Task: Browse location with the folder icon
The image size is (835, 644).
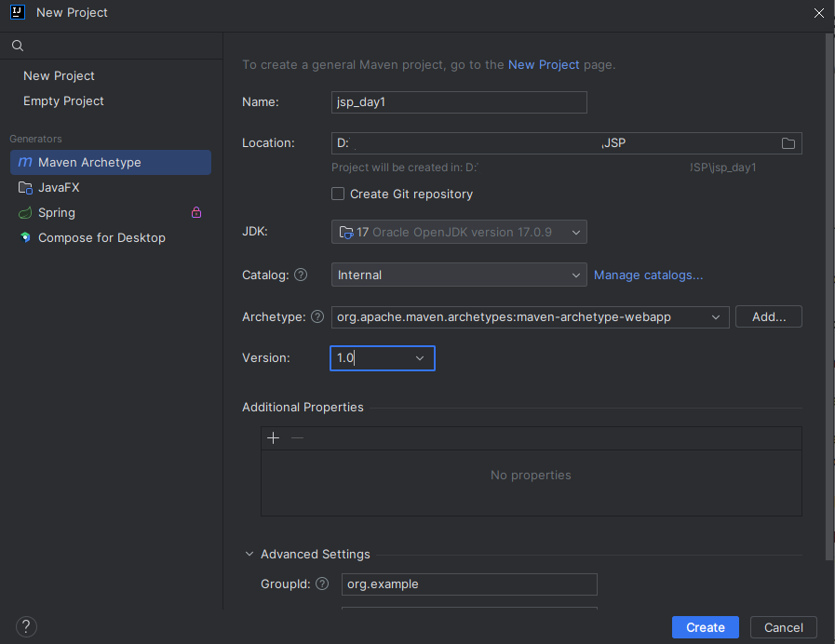Action: coord(788,143)
